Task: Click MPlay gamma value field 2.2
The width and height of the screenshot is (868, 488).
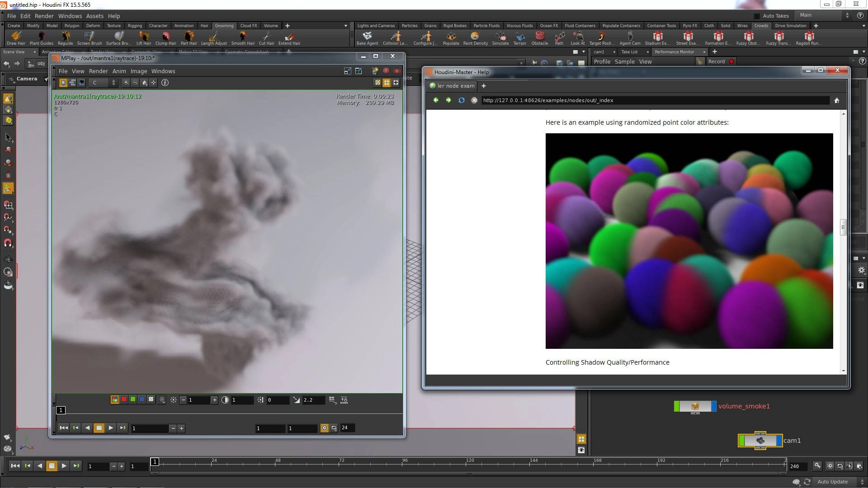Action: (313, 400)
